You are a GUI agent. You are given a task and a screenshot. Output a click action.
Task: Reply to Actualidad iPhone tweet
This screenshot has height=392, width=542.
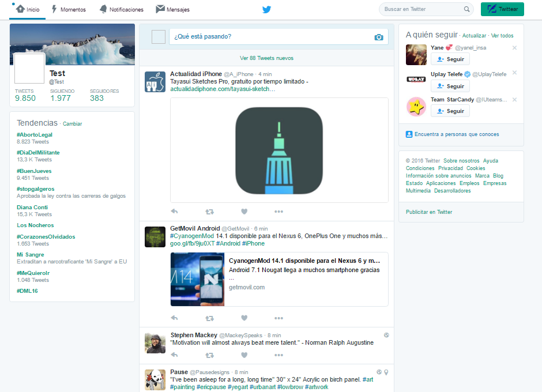pos(174,211)
